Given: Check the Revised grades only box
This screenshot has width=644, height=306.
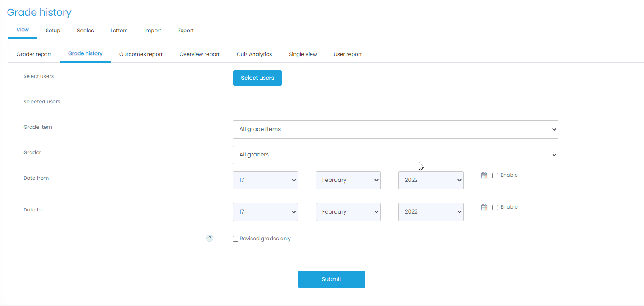Looking at the screenshot, I should 236,239.
